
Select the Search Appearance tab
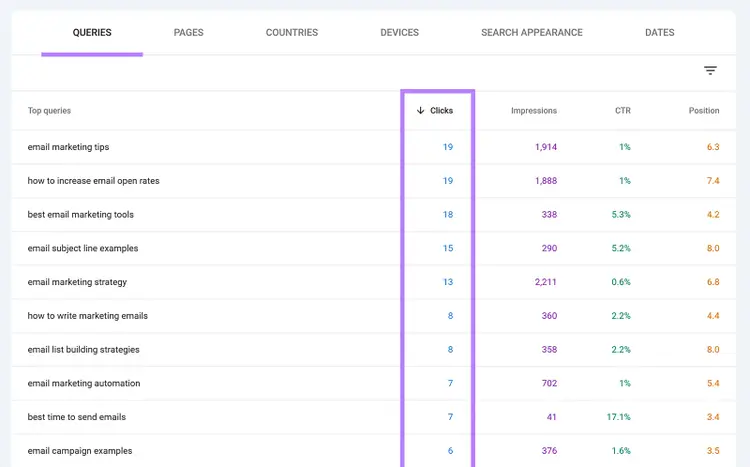(532, 33)
